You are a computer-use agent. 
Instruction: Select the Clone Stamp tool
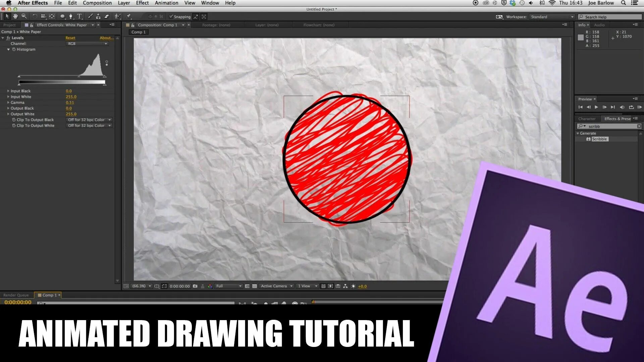[98, 16]
